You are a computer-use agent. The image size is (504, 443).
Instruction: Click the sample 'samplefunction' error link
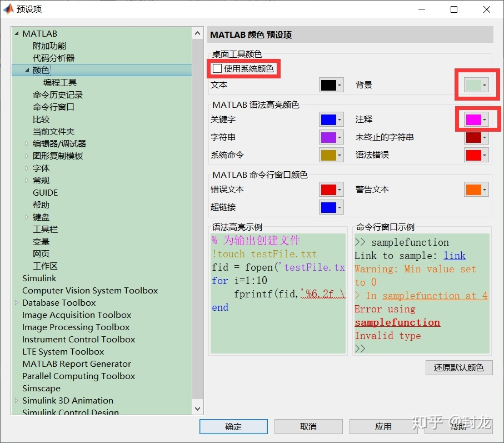(x=397, y=322)
